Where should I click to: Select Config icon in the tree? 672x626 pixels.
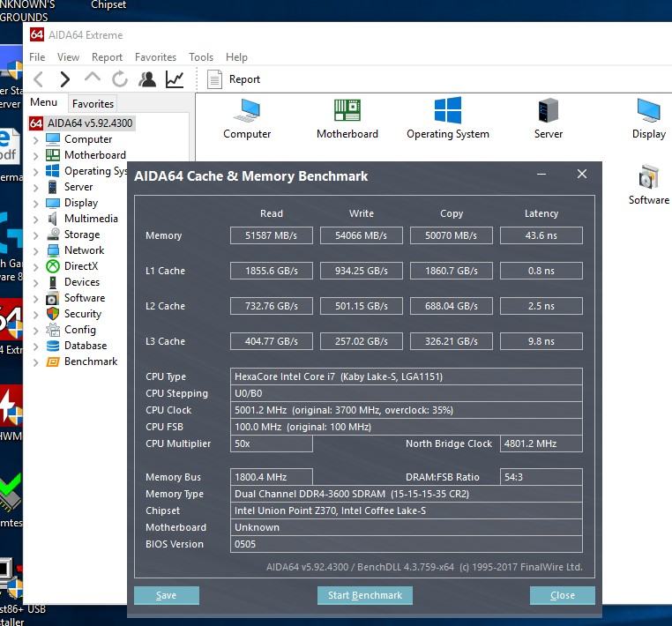[x=53, y=330]
